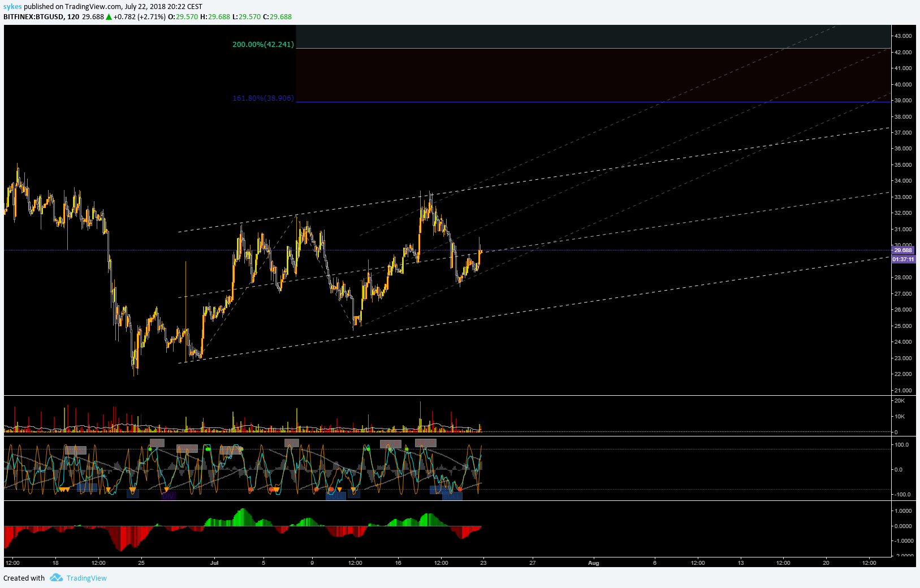This screenshot has width=920, height=588.
Task: Click the "43.000" price axis label
Action: coord(903,36)
